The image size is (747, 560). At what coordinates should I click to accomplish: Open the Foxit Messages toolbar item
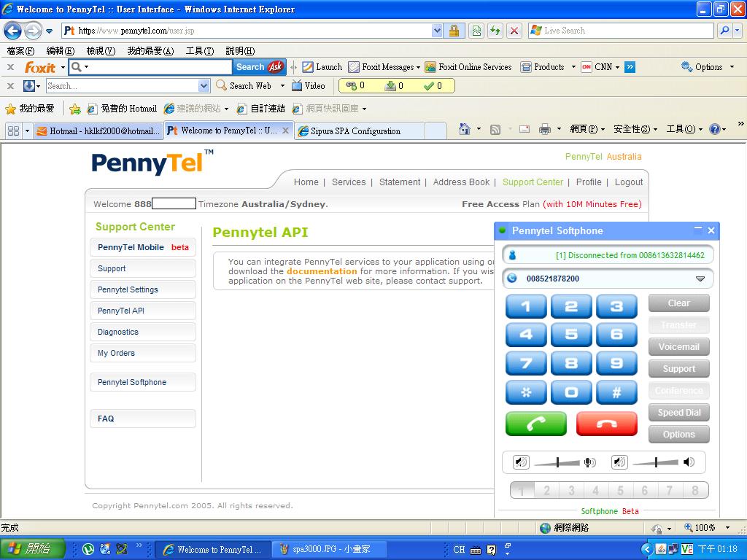pos(384,67)
